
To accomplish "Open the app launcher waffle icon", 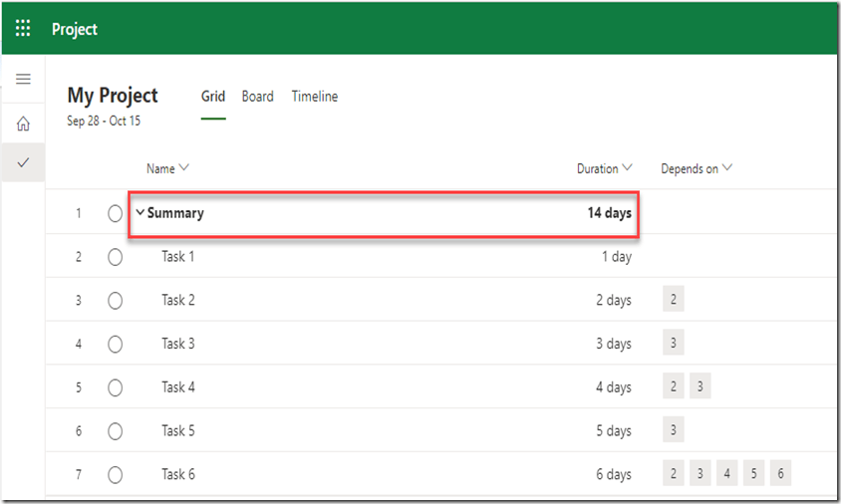I will (x=23, y=28).
